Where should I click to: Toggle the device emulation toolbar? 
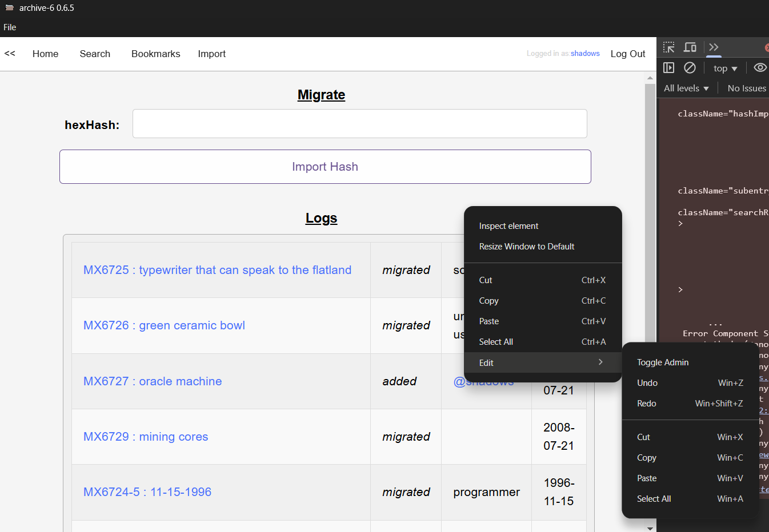pos(690,47)
